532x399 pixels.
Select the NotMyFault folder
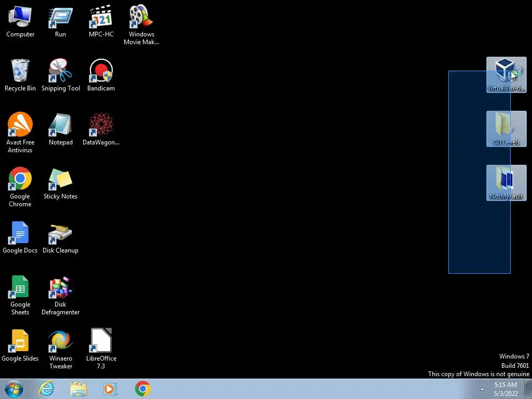[506, 183]
